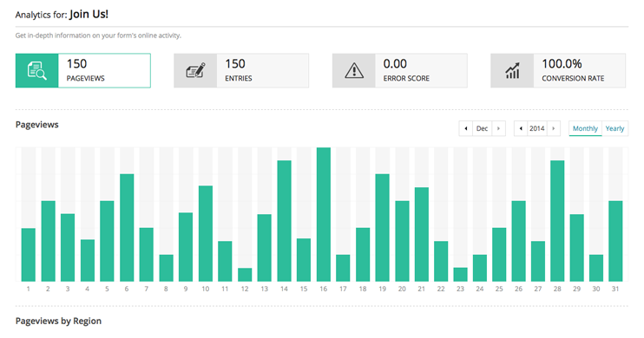The width and height of the screenshot is (644, 338).
Task: Click the pageviews bar for day 4
Action: [88, 261]
